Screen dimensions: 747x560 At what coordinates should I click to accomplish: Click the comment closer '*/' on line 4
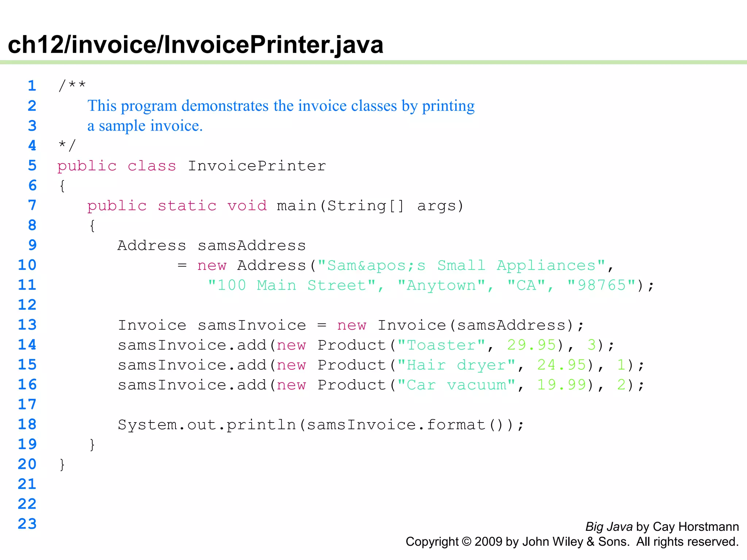click(x=67, y=145)
